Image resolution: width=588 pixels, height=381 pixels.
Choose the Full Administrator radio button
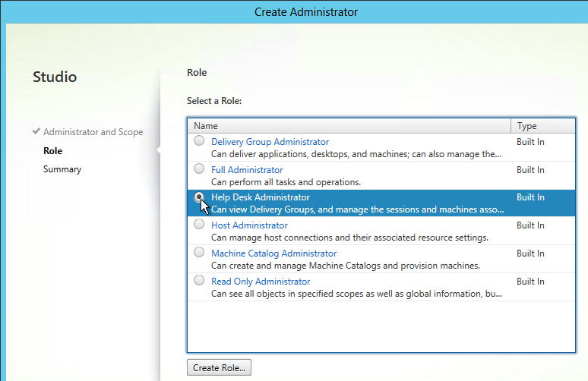[199, 169]
